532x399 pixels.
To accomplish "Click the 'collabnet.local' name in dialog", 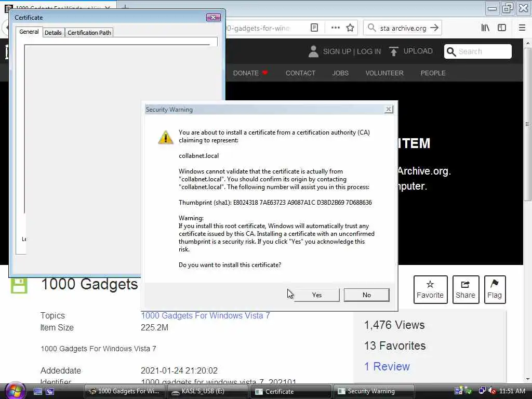I will point(199,156).
